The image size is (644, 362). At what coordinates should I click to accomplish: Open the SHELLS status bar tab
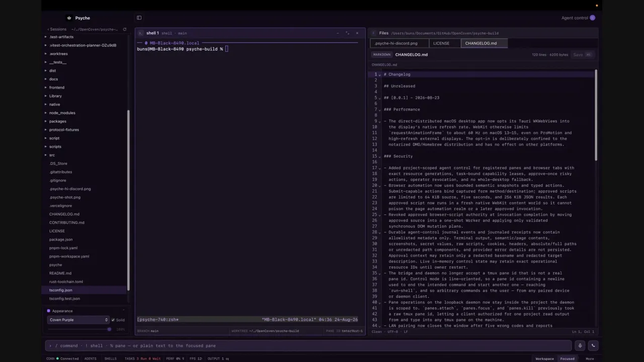110,358
